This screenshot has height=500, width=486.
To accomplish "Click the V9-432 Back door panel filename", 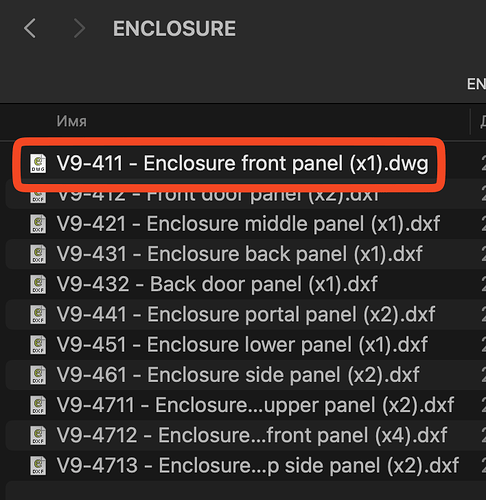I will [217, 284].
